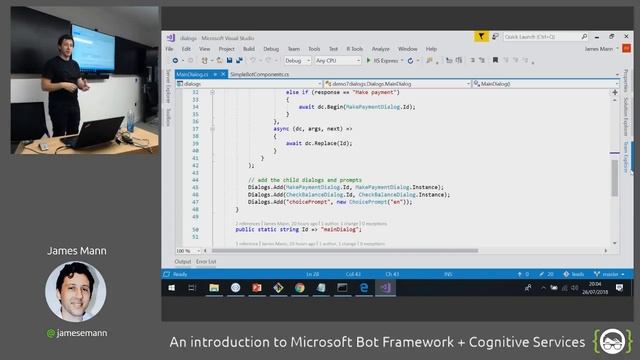
Task: Open the James Mann account dropdown
Action: [601, 49]
